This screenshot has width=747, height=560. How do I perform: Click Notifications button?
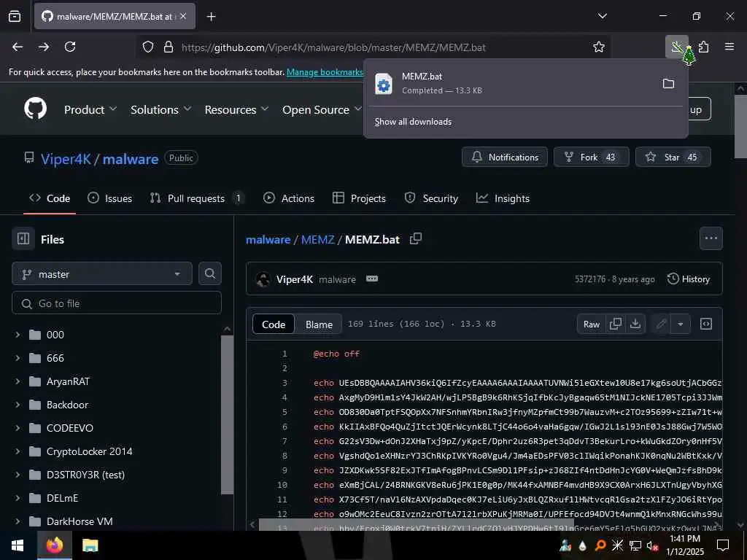(x=505, y=157)
